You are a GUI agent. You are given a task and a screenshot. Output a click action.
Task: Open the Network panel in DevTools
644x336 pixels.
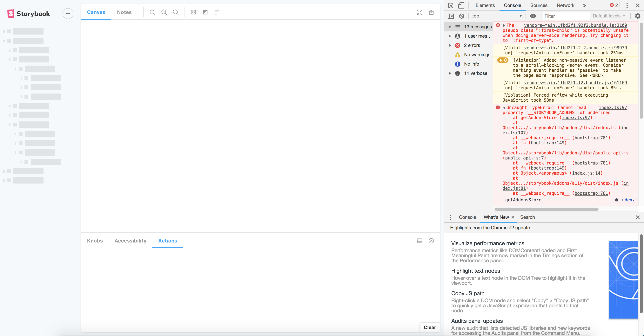point(566,5)
